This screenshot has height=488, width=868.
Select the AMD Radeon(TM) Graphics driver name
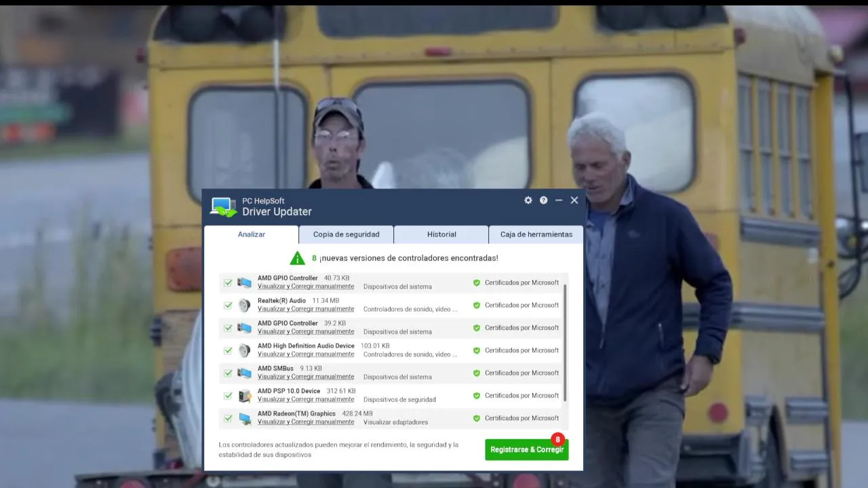[x=296, y=413]
